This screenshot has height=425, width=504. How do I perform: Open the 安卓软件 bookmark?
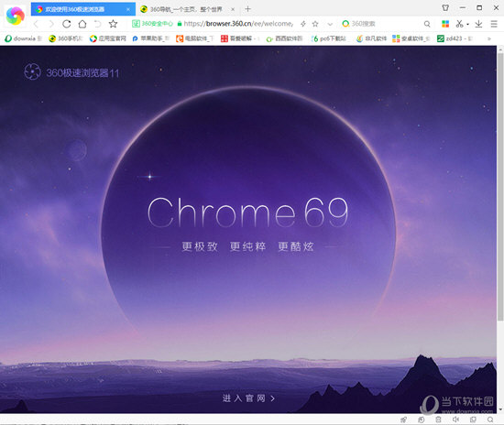tap(411, 38)
